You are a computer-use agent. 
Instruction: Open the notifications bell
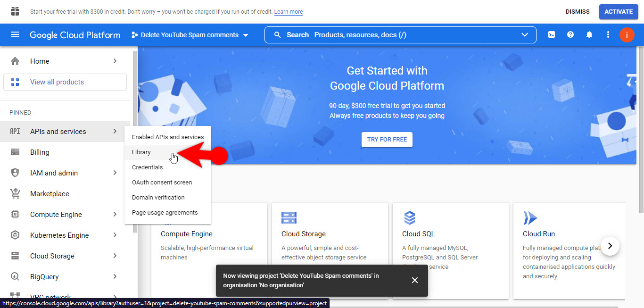click(589, 35)
